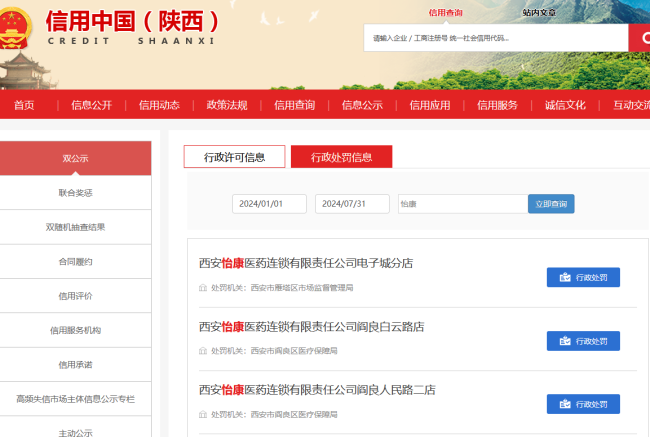
Task: Open the 诚信文化 navigation item
Action: (565, 105)
